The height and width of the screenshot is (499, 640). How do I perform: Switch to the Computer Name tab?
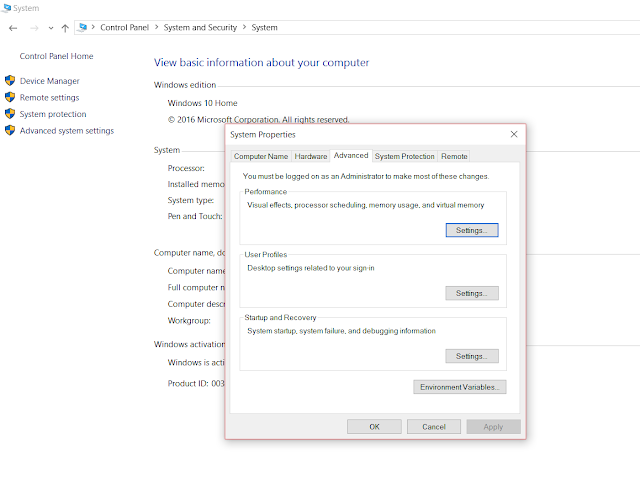(261, 156)
